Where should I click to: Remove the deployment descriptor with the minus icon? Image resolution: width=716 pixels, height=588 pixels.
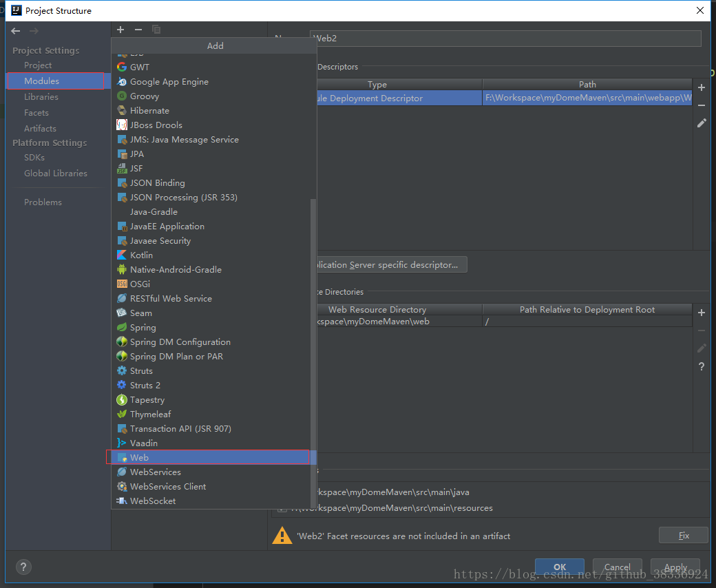click(x=702, y=105)
